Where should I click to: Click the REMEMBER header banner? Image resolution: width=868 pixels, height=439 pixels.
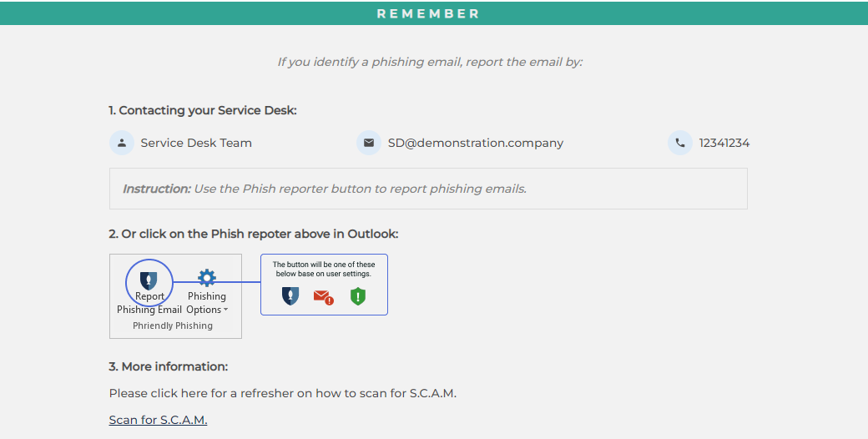[434, 13]
